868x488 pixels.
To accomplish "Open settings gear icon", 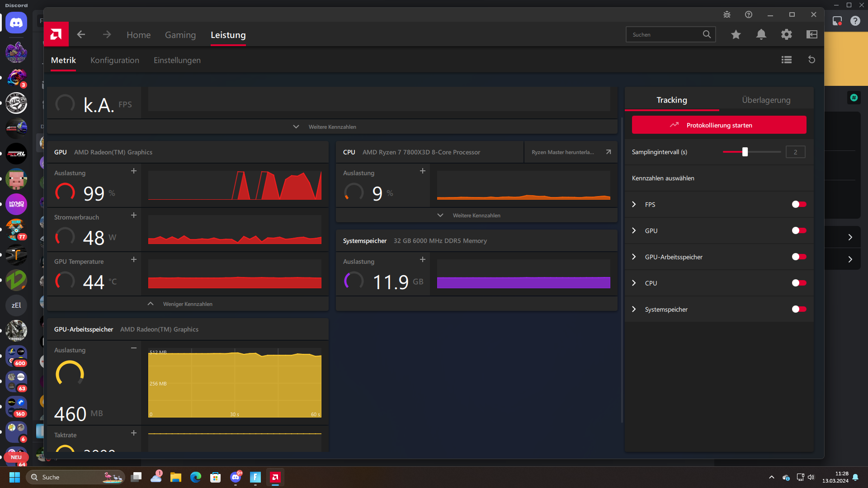I will pyautogui.click(x=787, y=34).
